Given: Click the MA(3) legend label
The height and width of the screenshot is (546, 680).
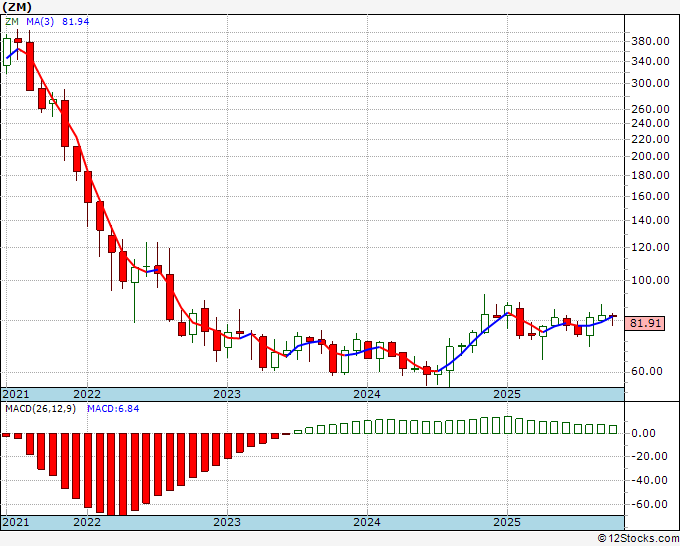Looking at the screenshot, I should 40,21.
